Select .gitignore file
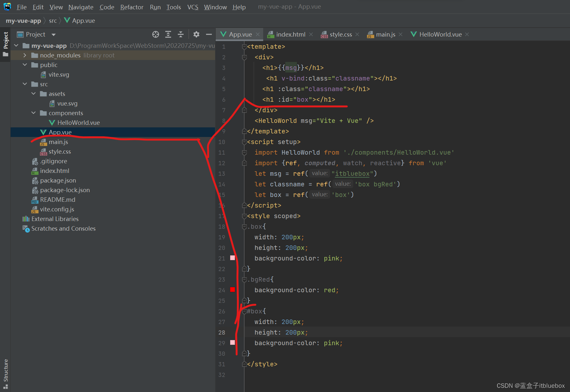Image resolution: width=570 pixels, height=392 pixels. [49, 161]
